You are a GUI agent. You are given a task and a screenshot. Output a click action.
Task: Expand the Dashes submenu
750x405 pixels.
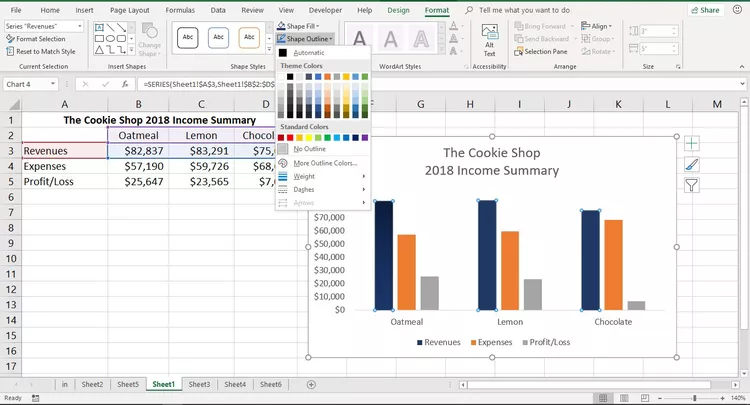(x=323, y=190)
